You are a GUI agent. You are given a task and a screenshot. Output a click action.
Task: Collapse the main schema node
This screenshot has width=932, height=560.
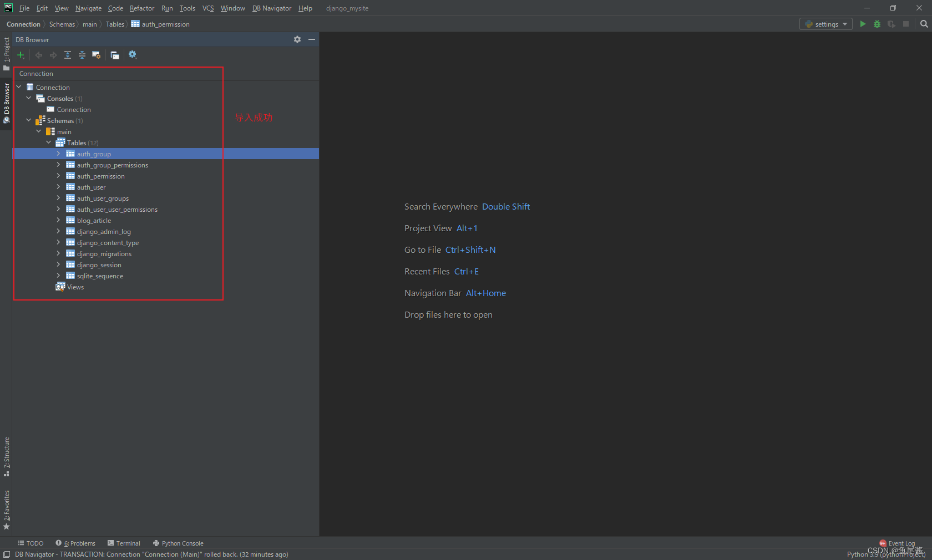tap(39, 131)
